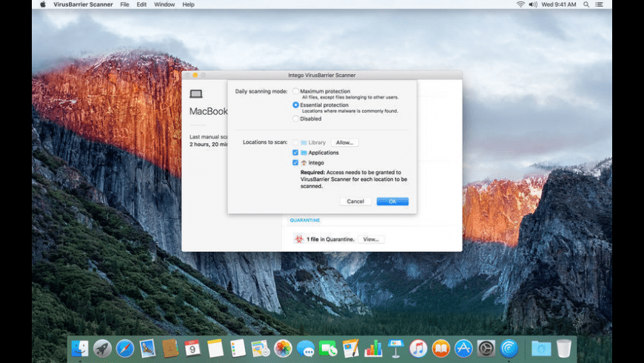
Task: Click the '1 file in Quarantine' text
Action: (x=330, y=239)
